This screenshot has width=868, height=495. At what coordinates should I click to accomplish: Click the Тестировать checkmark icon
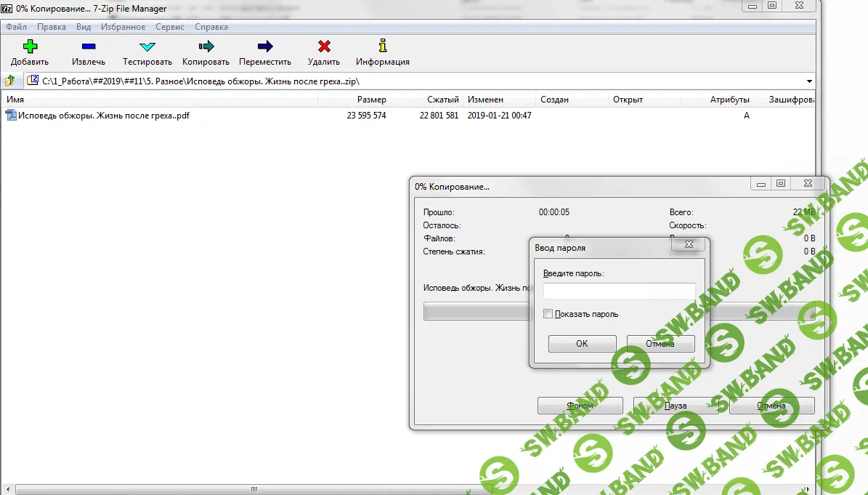pos(147,47)
